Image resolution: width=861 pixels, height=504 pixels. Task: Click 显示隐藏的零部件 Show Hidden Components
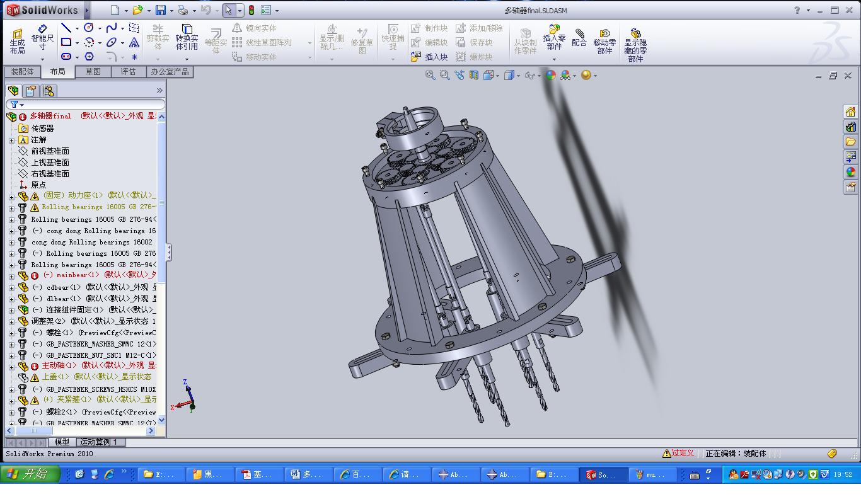pos(635,45)
